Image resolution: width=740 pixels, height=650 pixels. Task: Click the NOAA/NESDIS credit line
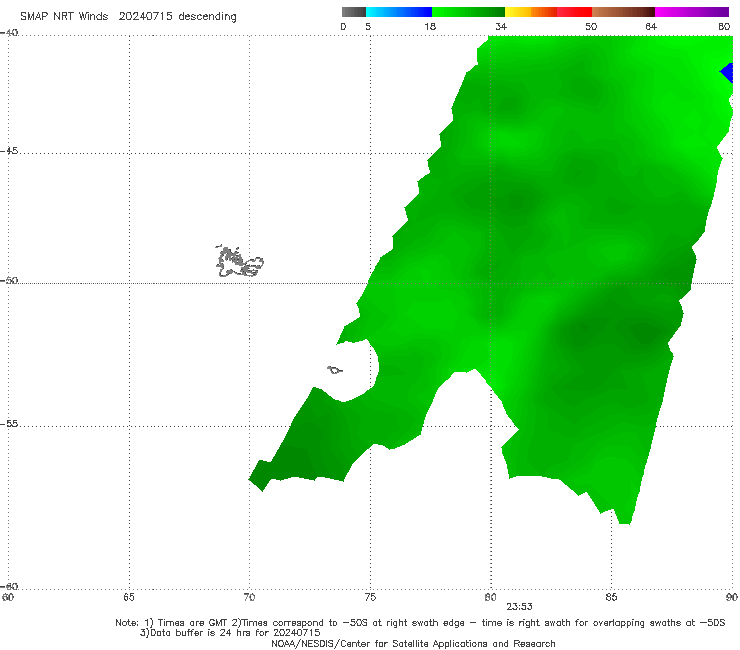413,643
